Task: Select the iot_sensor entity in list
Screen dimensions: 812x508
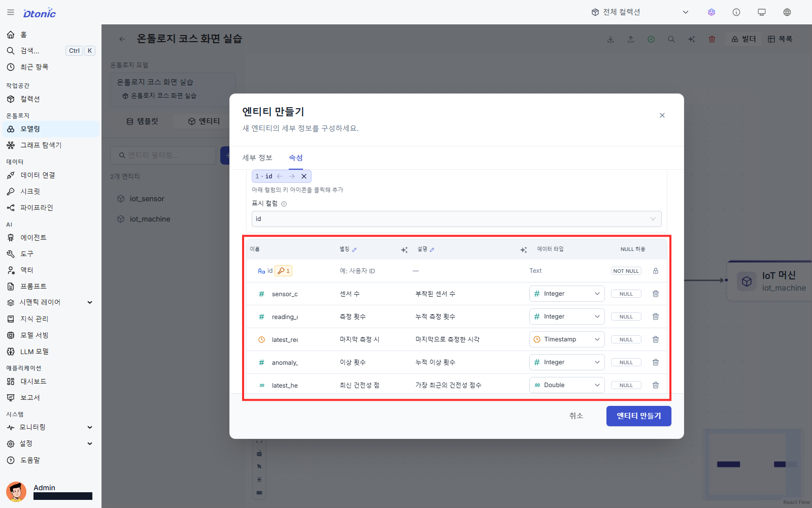Action: point(147,199)
